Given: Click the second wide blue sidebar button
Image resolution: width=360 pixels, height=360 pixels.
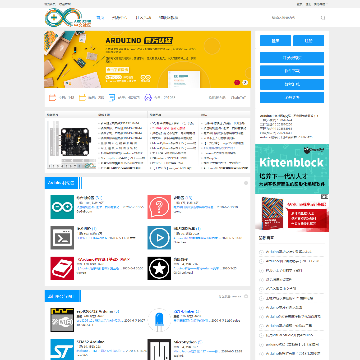Looking at the screenshot, I should pyautogui.click(x=292, y=71).
